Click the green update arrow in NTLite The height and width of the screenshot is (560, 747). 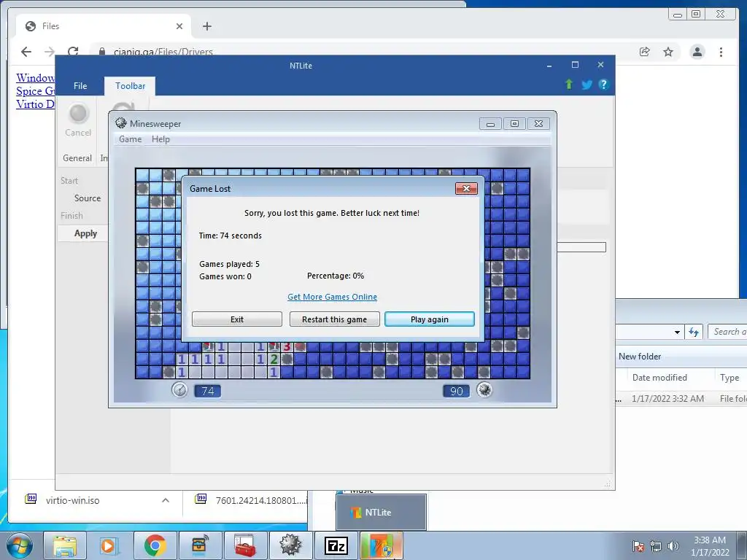[x=569, y=85]
